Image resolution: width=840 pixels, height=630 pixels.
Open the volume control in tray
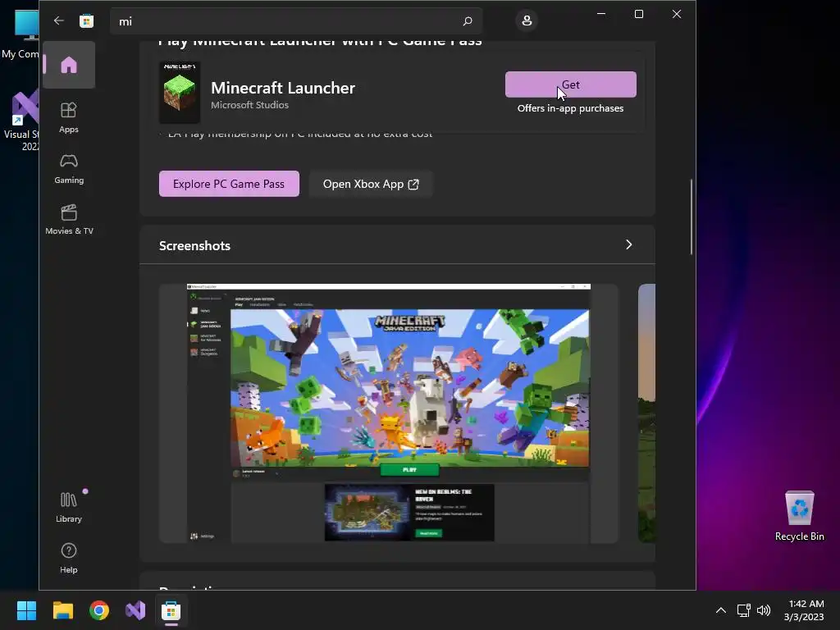pos(764,610)
